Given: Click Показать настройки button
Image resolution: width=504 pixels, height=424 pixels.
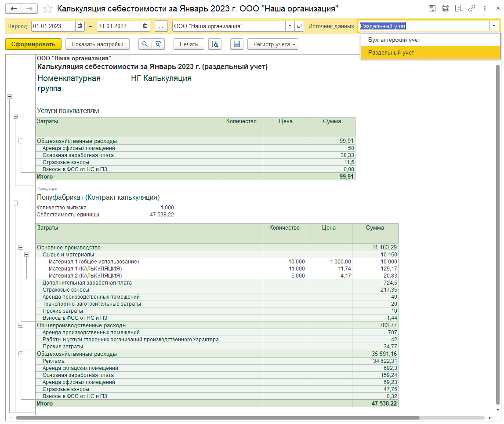Looking at the screenshot, I should tap(98, 44).
